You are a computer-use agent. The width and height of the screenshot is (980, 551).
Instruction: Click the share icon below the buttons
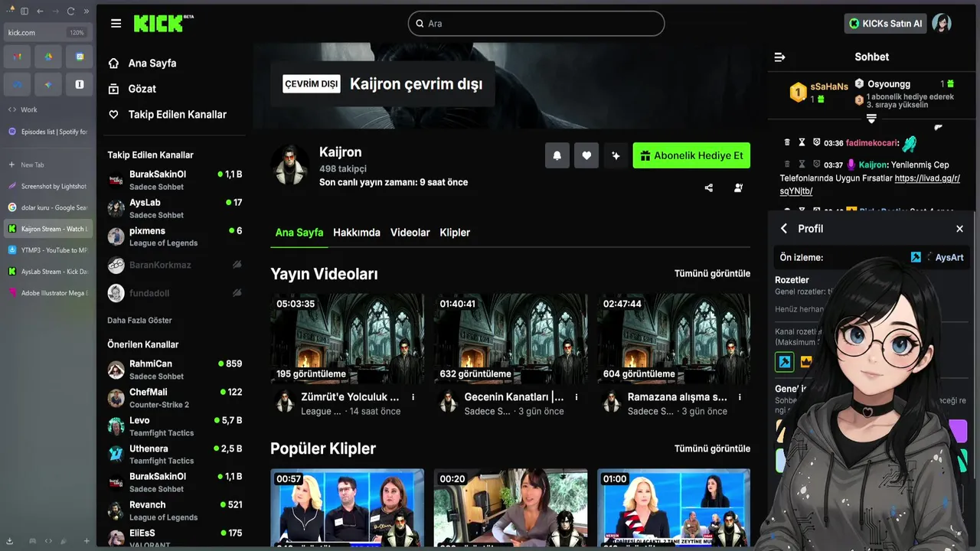709,187
